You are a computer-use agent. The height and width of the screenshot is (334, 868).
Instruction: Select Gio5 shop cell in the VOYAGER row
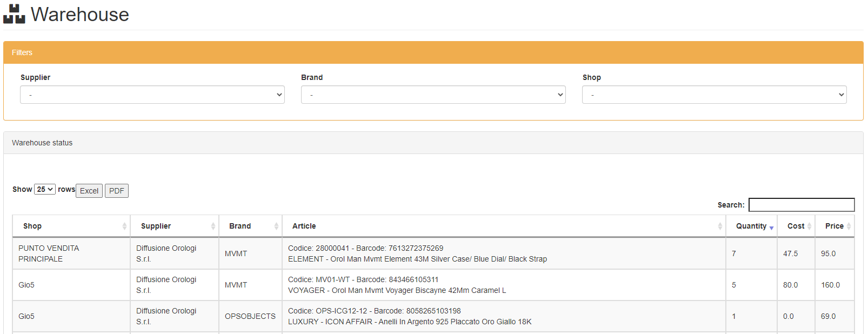click(71, 285)
